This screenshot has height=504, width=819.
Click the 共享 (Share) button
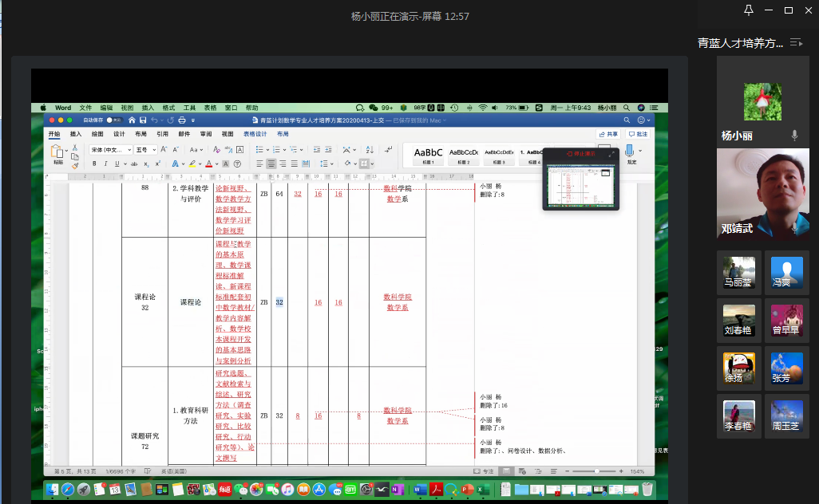point(608,134)
